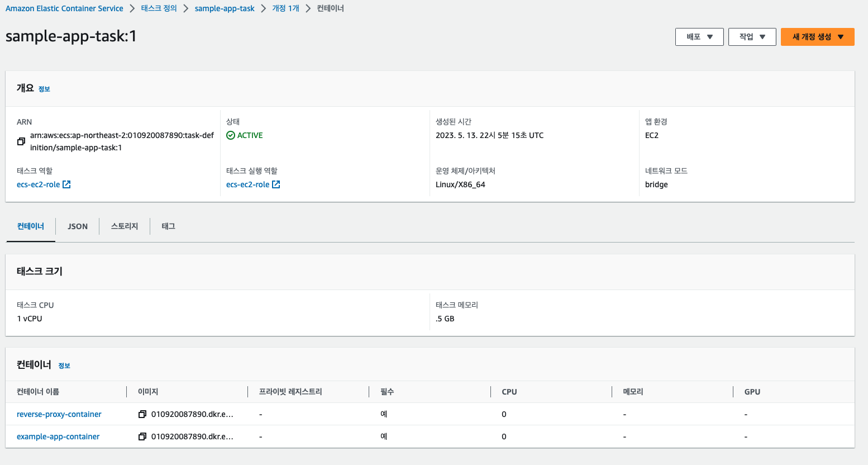Screen dimensions: 868x465
Task: Click image text in example-app-container row
Action: (192, 436)
